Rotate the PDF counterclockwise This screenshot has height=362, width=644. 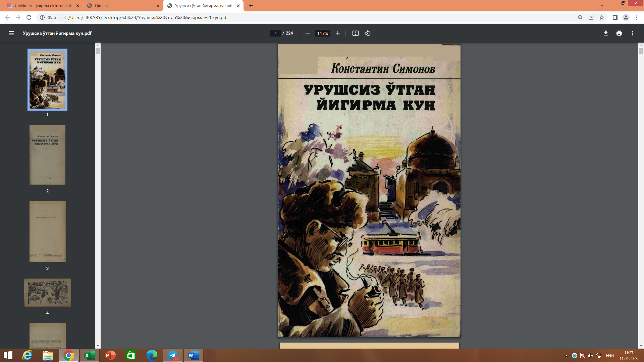click(x=368, y=33)
